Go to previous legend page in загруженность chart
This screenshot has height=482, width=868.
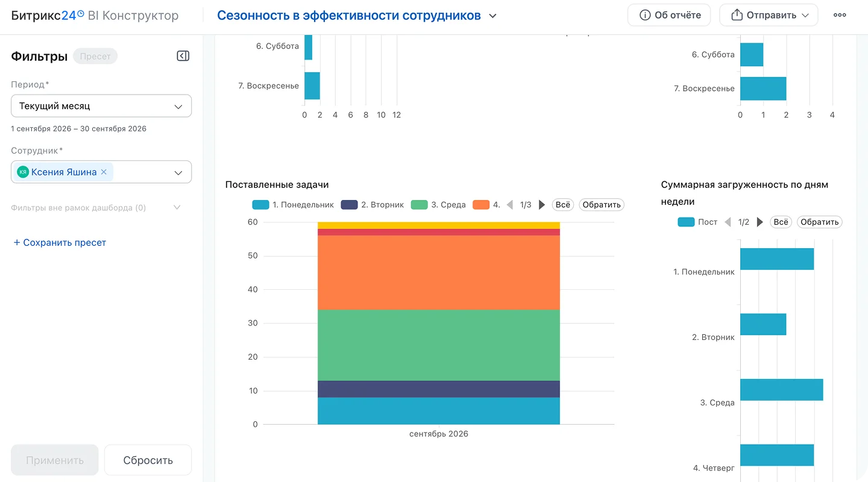point(728,222)
